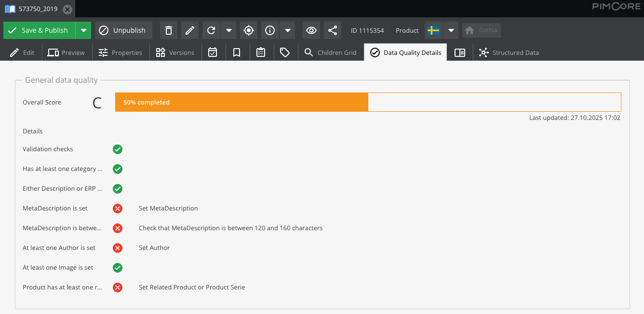
Task: Open the notes clipboard tab icon
Action: (261, 52)
